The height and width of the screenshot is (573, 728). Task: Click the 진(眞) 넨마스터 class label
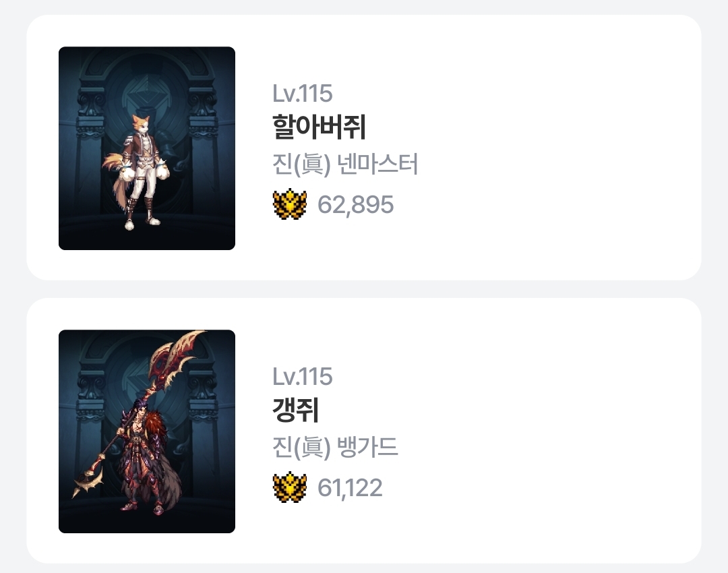point(345,164)
